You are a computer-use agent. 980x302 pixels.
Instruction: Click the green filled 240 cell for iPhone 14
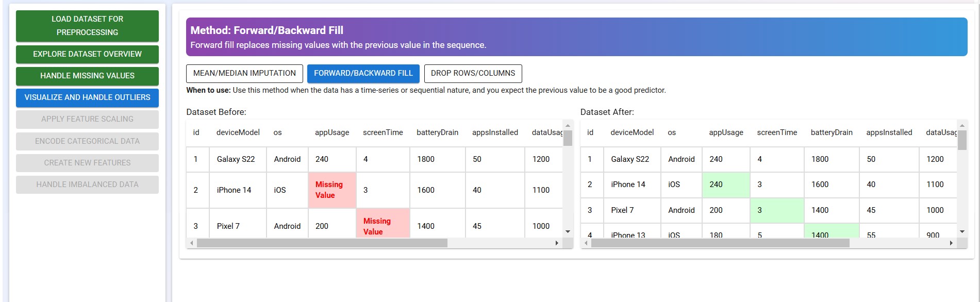[x=725, y=184]
